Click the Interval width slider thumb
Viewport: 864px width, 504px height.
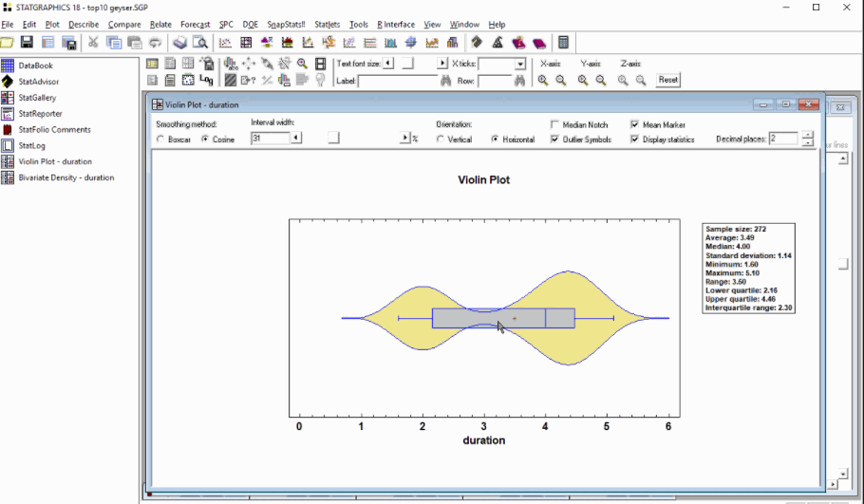[333, 139]
